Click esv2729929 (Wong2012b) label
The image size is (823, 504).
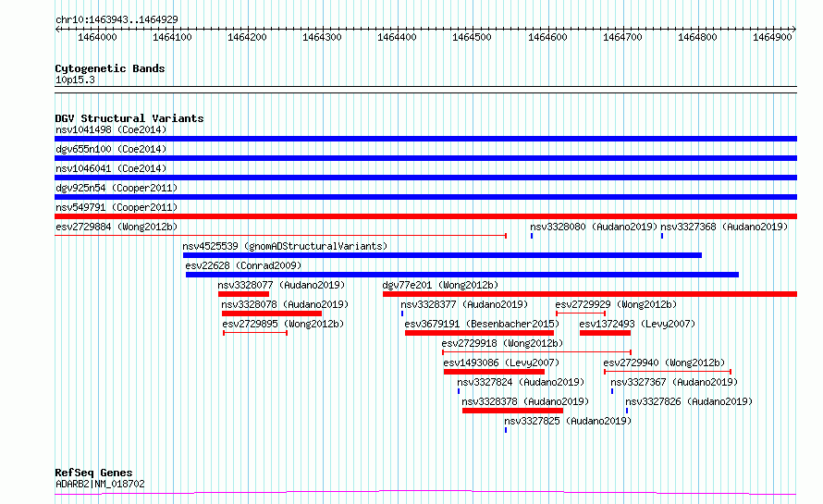coord(616,304)
